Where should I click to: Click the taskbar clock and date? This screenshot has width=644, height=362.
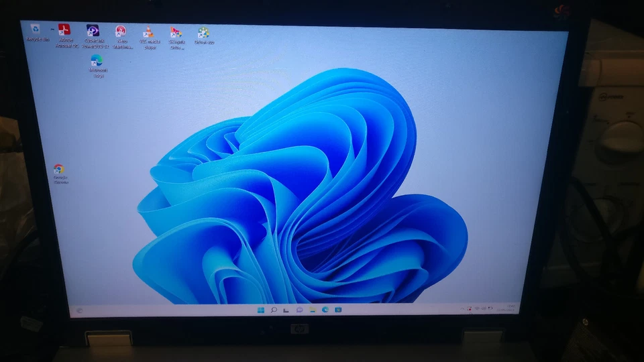pyautogui.click(x=506, y=308)
